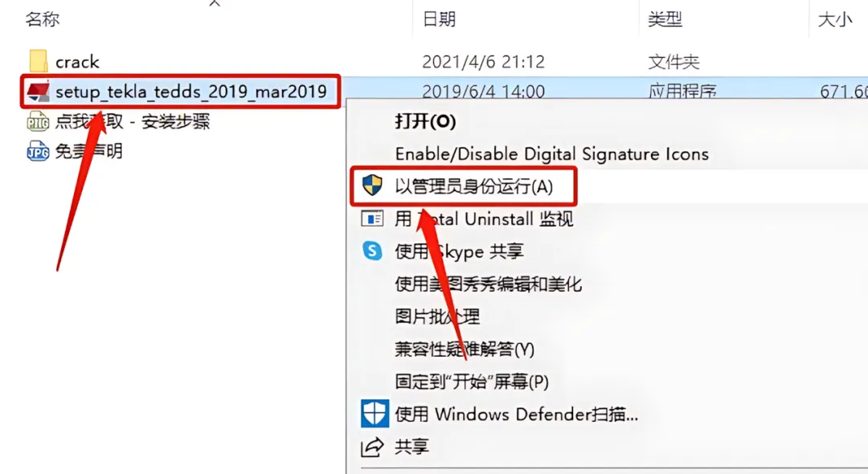Choose 兼容性疑难解答(Y) option

(465, 349)
